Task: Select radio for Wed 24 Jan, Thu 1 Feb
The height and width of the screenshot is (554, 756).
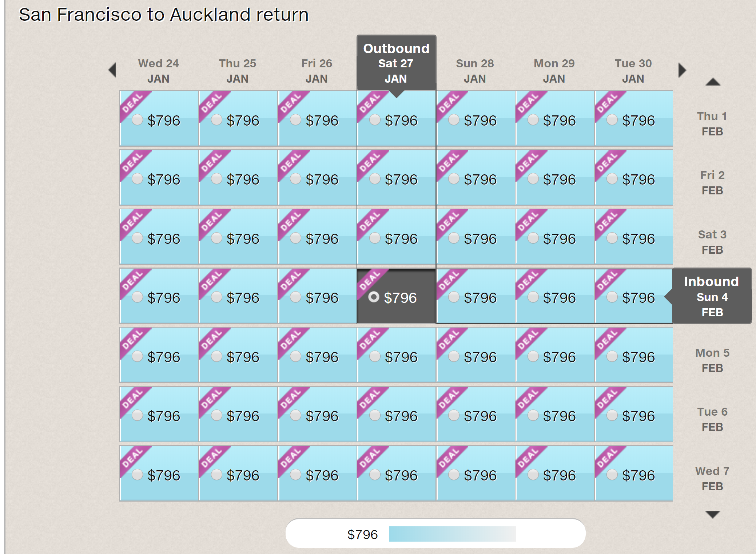Action: (137, 120)
